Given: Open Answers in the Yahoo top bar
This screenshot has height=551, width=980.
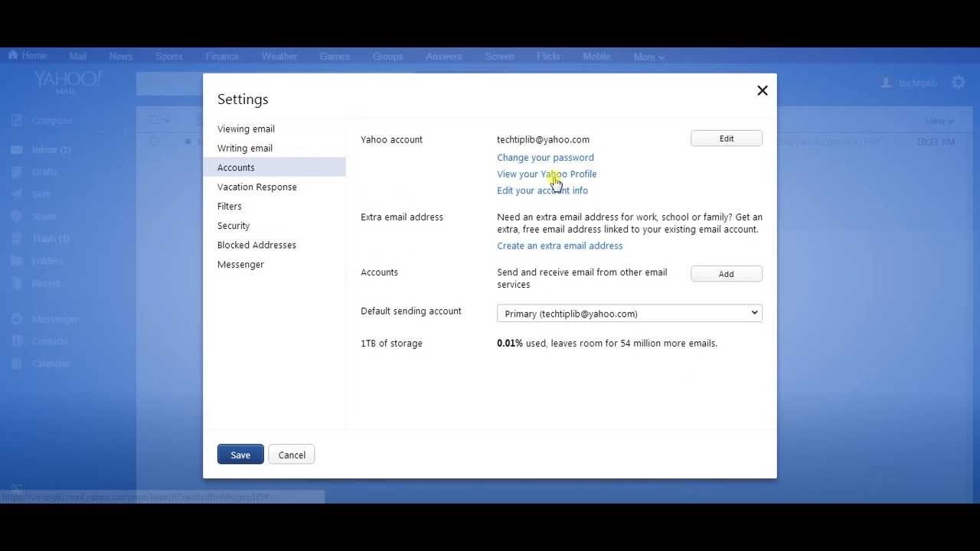Looking at the screenshot, I should coord(444,57).
